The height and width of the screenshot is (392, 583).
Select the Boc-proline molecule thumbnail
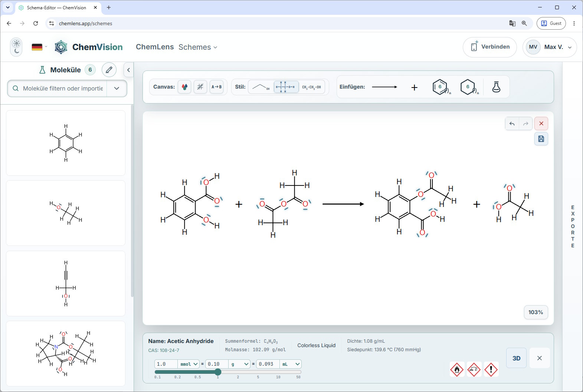66,353
